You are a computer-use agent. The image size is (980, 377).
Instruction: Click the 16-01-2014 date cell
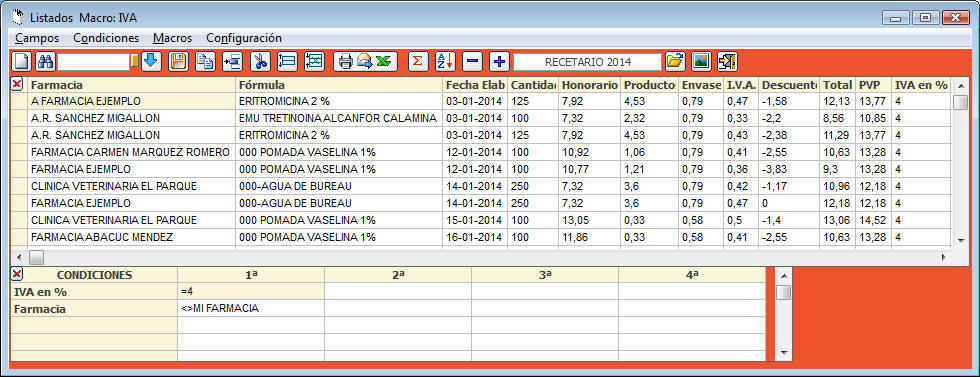click(475, 237)
